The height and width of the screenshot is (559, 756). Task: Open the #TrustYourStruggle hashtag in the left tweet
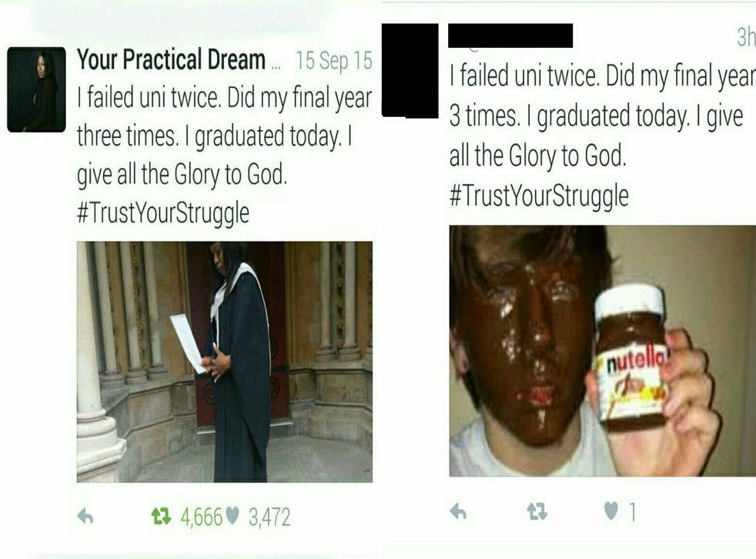tap(163, 213)
